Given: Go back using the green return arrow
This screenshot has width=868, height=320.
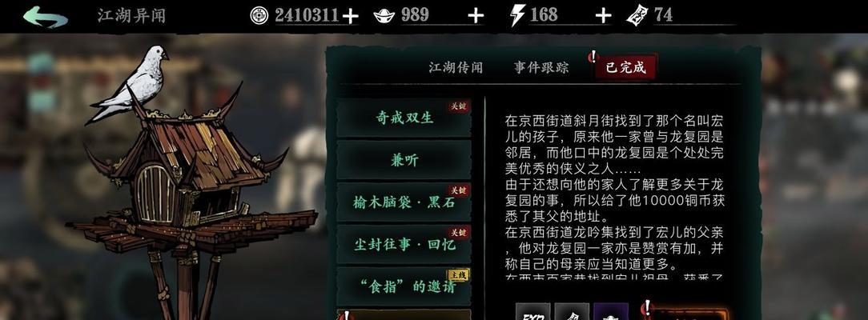Looking at the screenshot, I should click(x=46, y=16).
